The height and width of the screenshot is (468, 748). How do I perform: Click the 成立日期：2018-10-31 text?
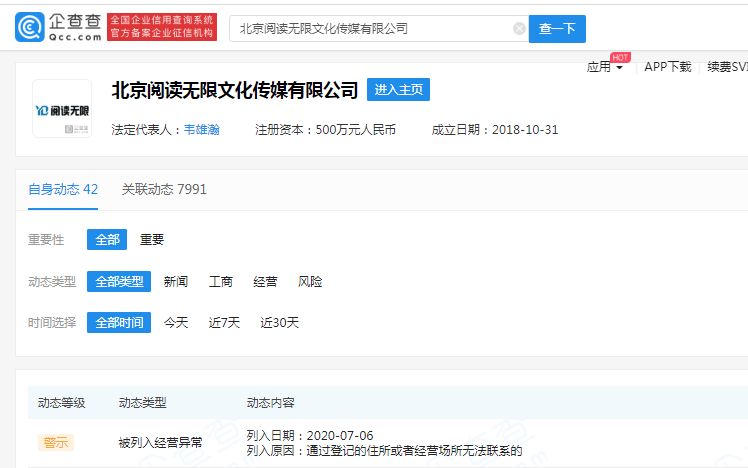[x=495, y=130]
